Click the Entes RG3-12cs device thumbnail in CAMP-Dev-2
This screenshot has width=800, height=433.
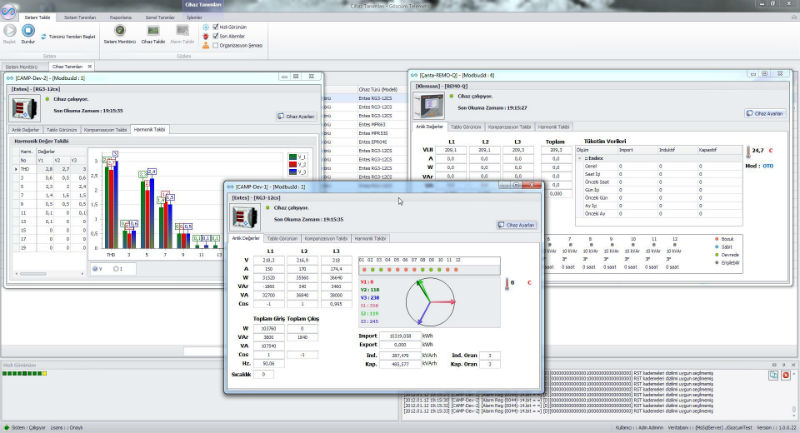[x=22, y=109]
